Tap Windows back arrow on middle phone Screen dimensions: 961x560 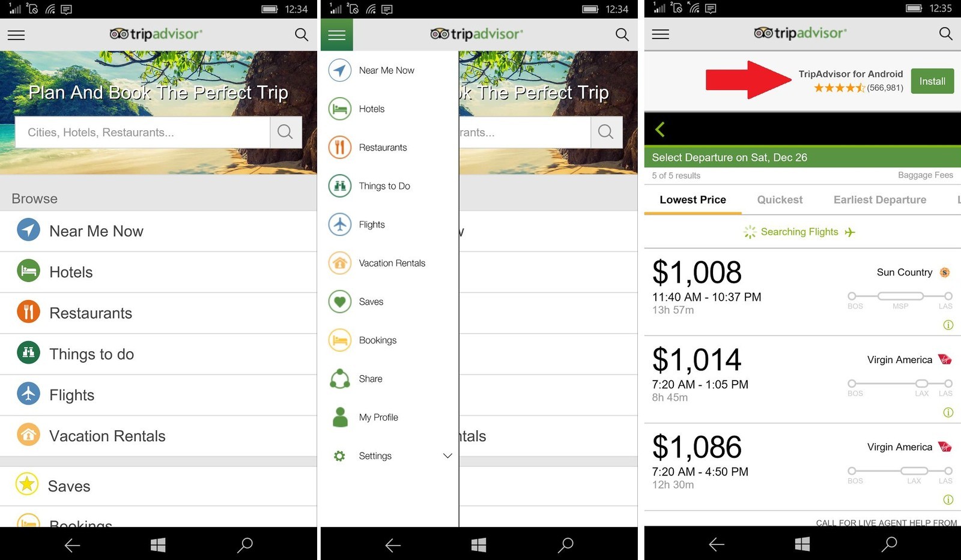tap(393, 545)
